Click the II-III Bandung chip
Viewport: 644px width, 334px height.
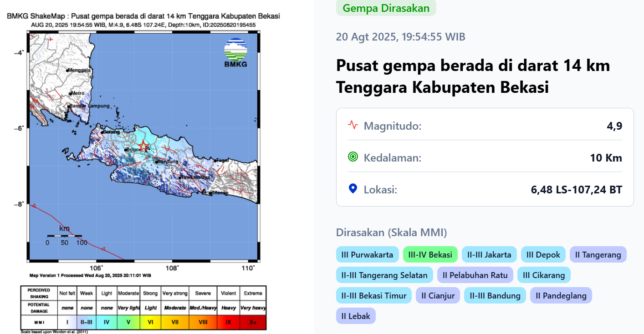pyautogui.click(x=495, y=295)
